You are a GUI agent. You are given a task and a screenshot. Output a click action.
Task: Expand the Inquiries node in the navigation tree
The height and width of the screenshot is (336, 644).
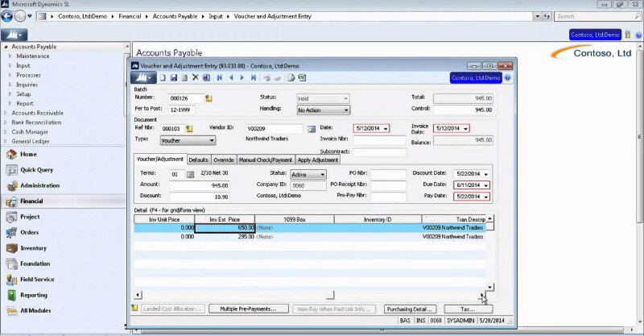pyautogui.click(x=8, y=85)
